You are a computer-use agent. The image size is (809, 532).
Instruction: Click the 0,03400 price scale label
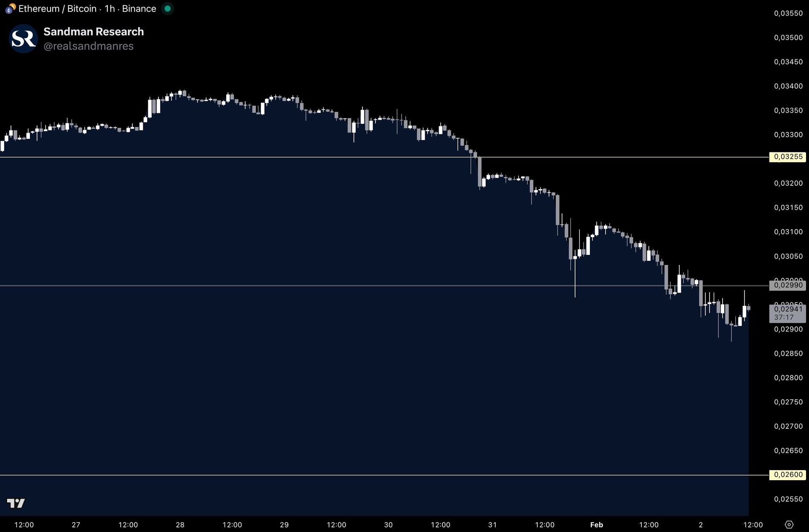pyautogui.click(x=788, y=86)
